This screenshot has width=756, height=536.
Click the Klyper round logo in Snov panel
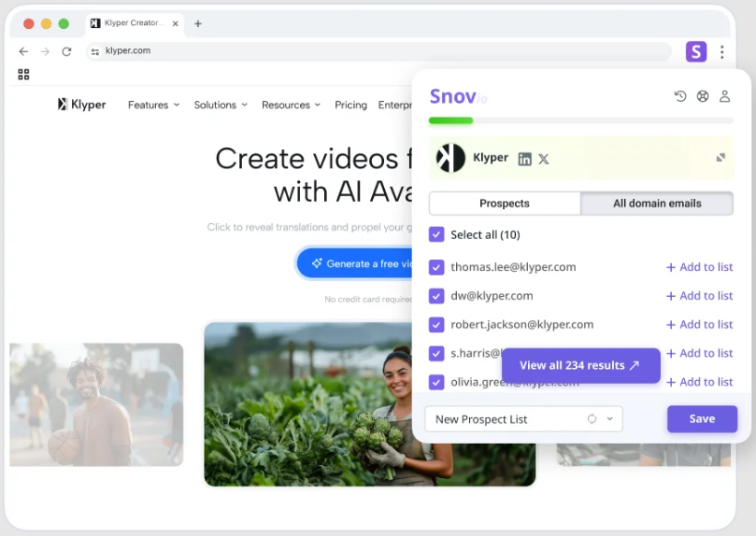pyautogui.click(x=450, y=158)
